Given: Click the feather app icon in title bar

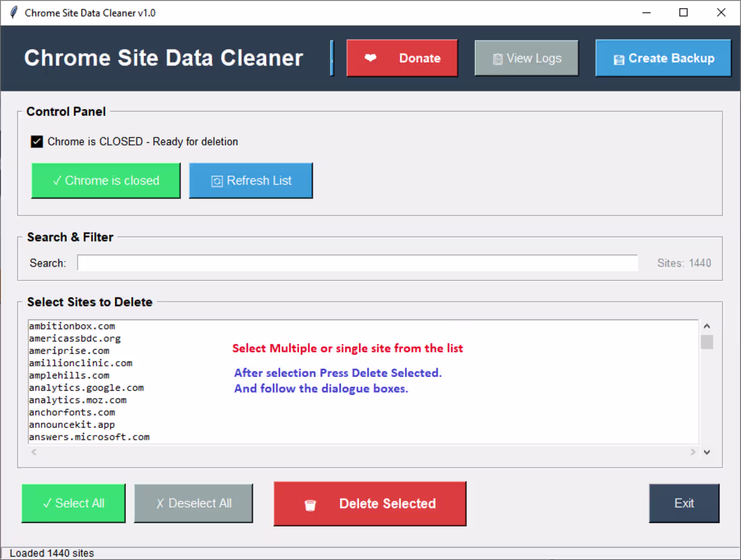Looking at the screenshot, I should pos(13,12).
